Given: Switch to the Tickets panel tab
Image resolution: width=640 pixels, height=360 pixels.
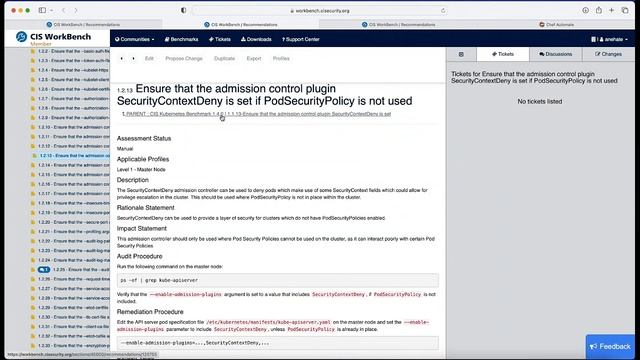Looking at the screenshot, I should tap(503, 54).
